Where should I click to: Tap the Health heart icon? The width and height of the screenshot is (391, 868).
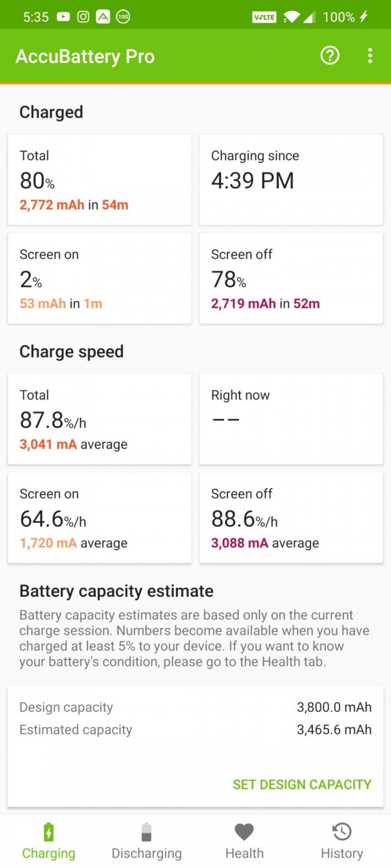[244, 831]
